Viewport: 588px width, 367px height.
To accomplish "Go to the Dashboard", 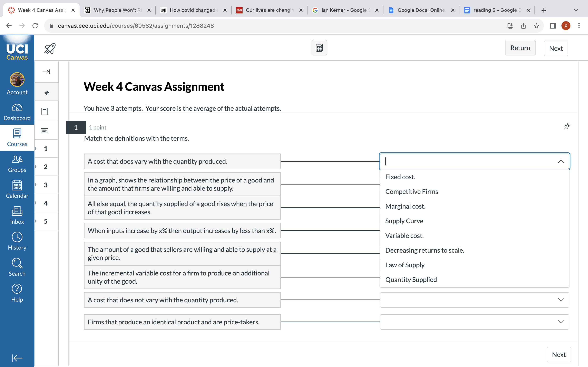I will click(x=17, y=112).
